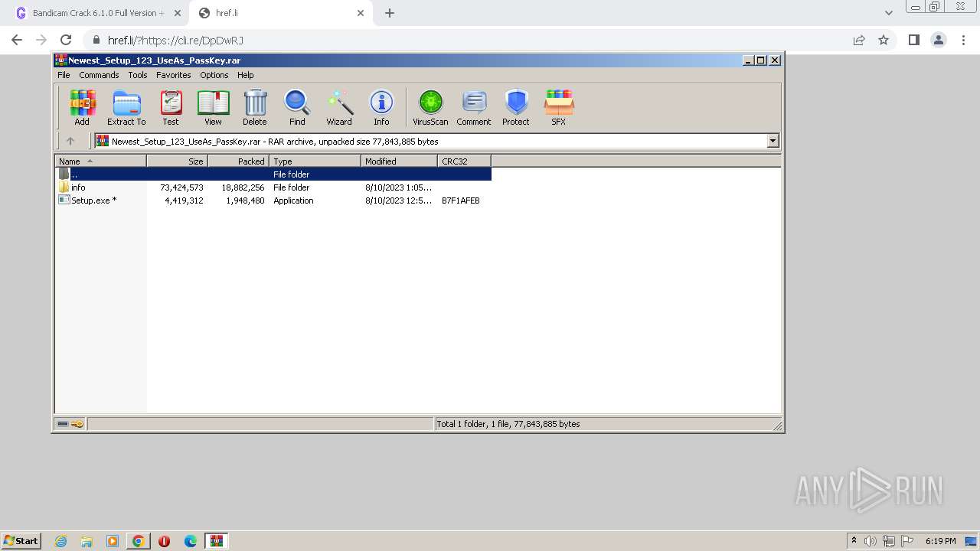The height and width of the screenshot is (551, 980).
Task: Click the Add toolbar icon in WinRAR
Action: 82,107
